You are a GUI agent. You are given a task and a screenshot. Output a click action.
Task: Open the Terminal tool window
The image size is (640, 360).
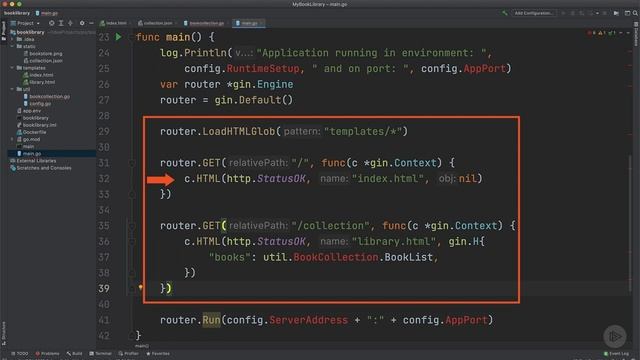click(x=100, y=353)
